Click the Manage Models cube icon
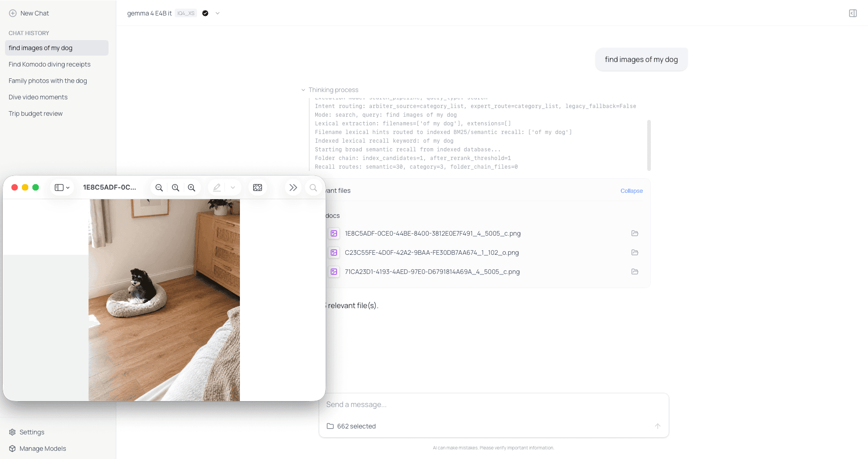 point(12,449)
